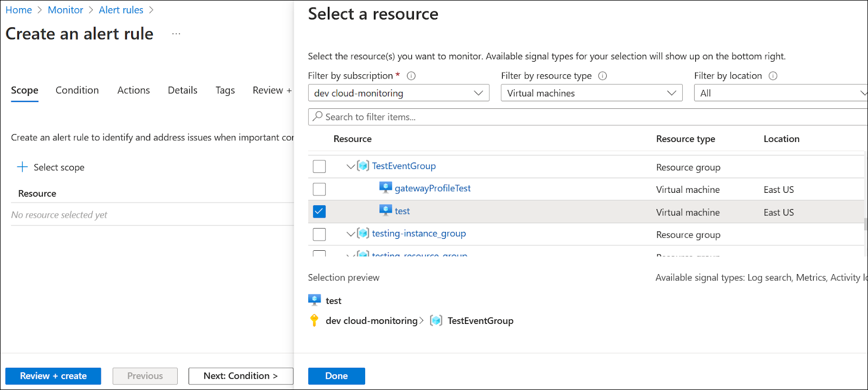
Task: Open the resource type dropdown showing Virtual machines
Action: (x=592, y=93)
